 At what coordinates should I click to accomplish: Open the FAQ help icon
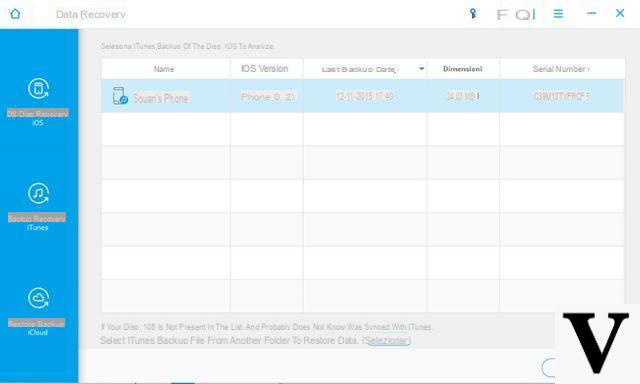(516, 15)
